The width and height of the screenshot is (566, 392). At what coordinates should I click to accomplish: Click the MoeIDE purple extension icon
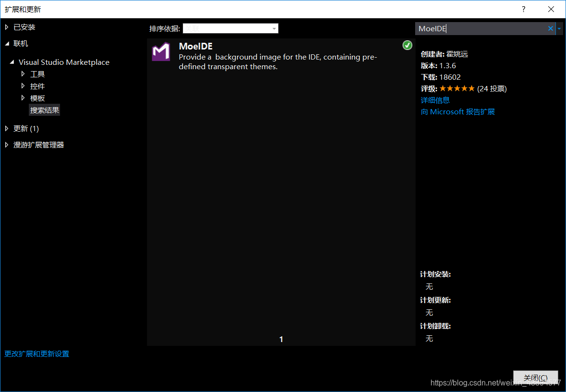click(161, 51)
